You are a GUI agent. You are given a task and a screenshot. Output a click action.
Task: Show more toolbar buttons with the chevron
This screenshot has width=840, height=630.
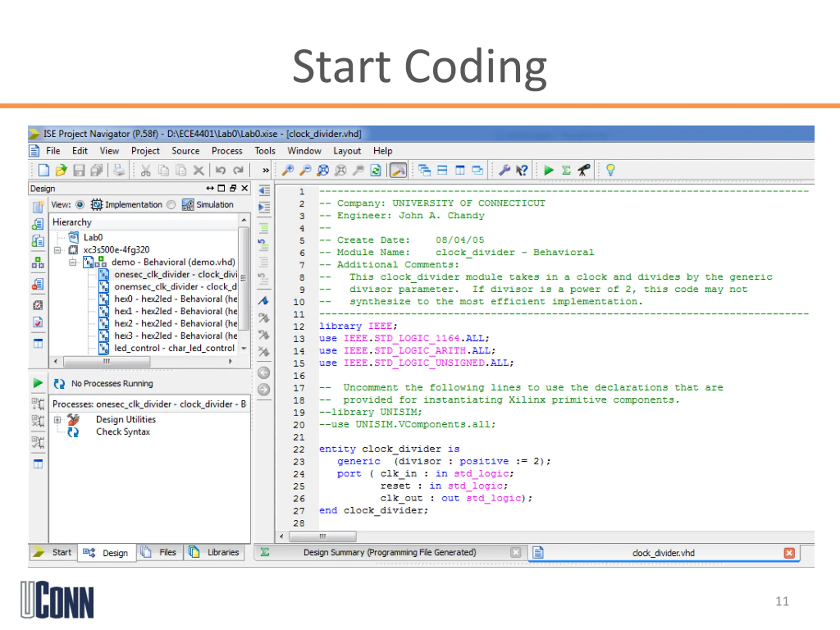tap(265, 171)
